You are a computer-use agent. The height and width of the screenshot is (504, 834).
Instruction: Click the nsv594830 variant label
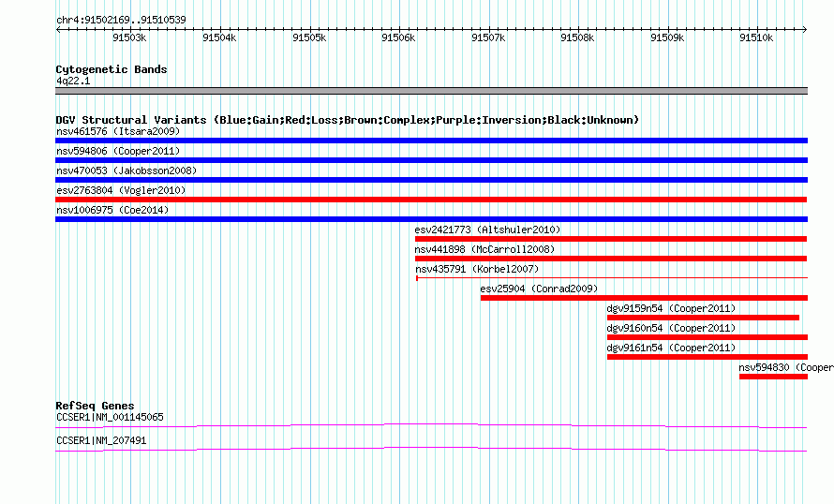tap(786, 367)
